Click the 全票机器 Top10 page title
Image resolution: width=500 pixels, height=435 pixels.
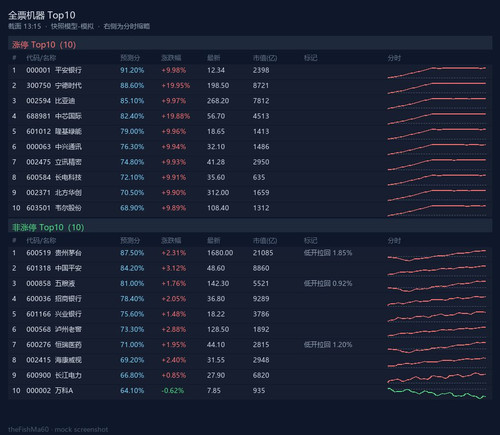[x=42, y=15]
